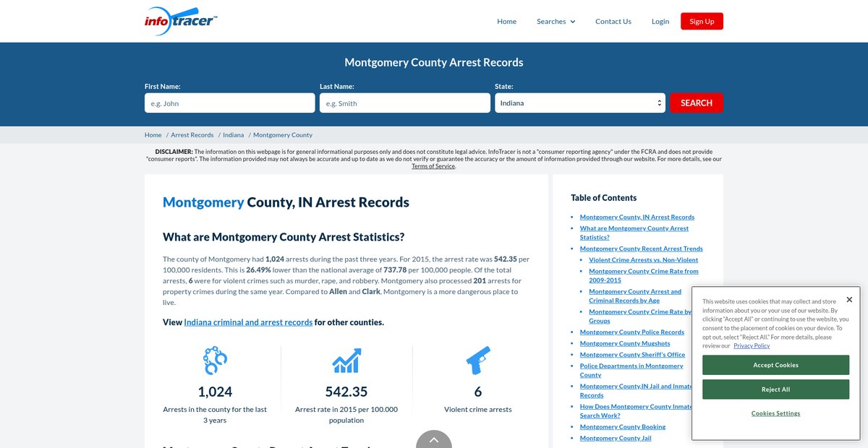Click the Table of Contents heading
The width and height of the screenshot is (868, 448).
604,198
